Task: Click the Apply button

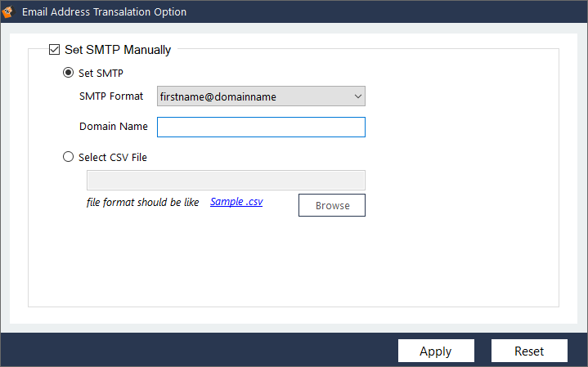Action: 436,351
